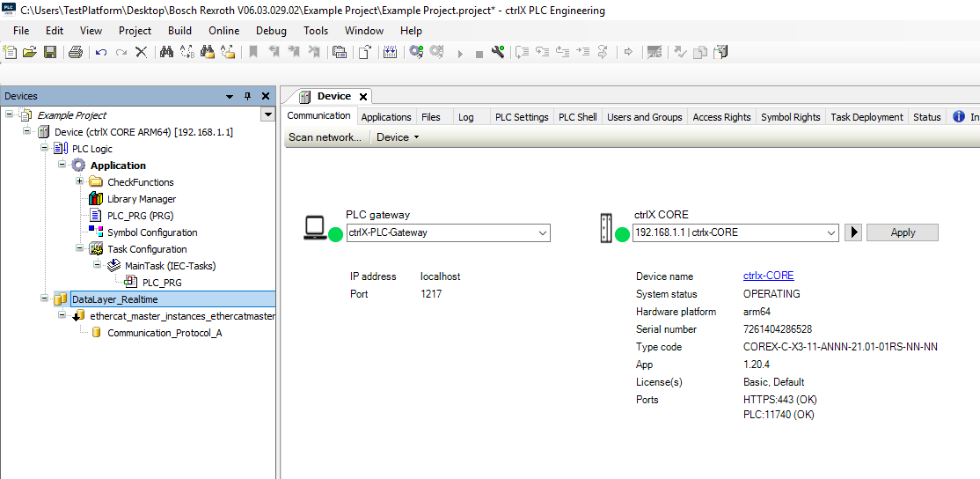This screenshot has width=980, height=479.
Task: Click the Symbol Configuration icon in tree
Action: point(96,232)
